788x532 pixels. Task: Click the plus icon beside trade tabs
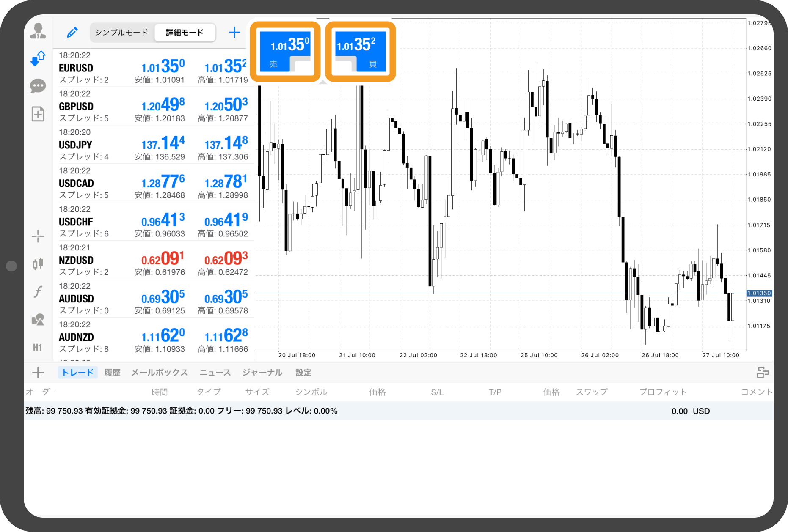[38, 373]
